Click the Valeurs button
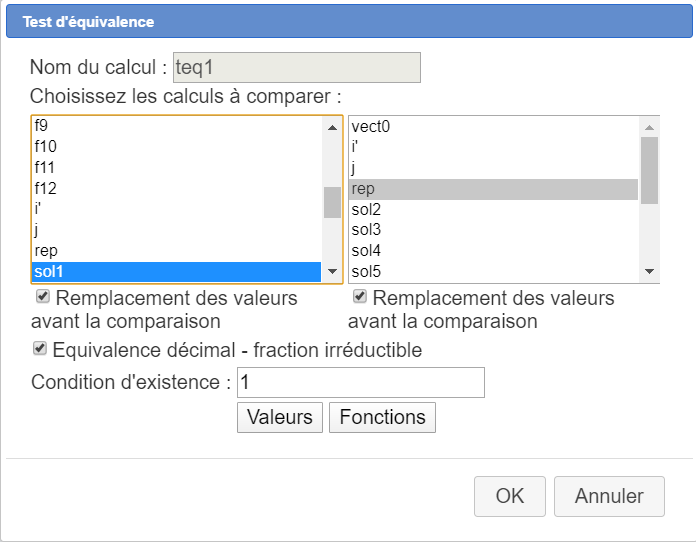The image size is (696, 542). click(280, 417)
